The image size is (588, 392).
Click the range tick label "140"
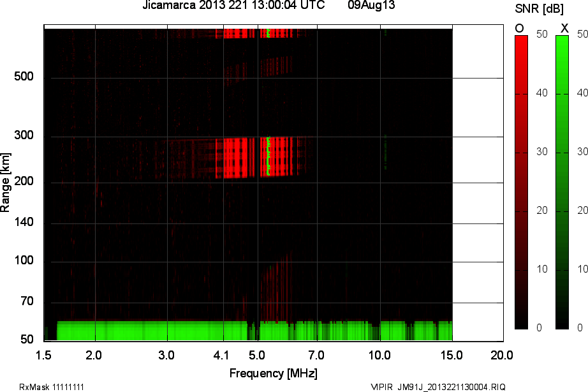point(24,222)
